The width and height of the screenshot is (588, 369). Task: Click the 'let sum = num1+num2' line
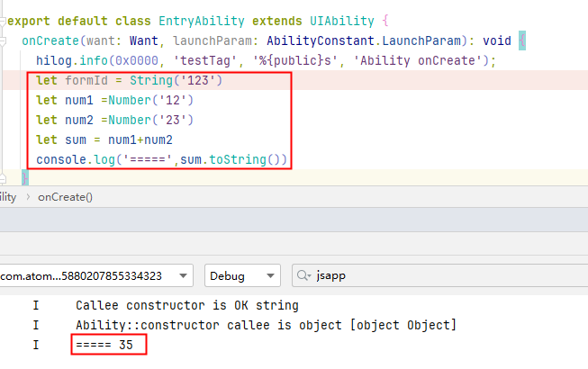point(104,140)
